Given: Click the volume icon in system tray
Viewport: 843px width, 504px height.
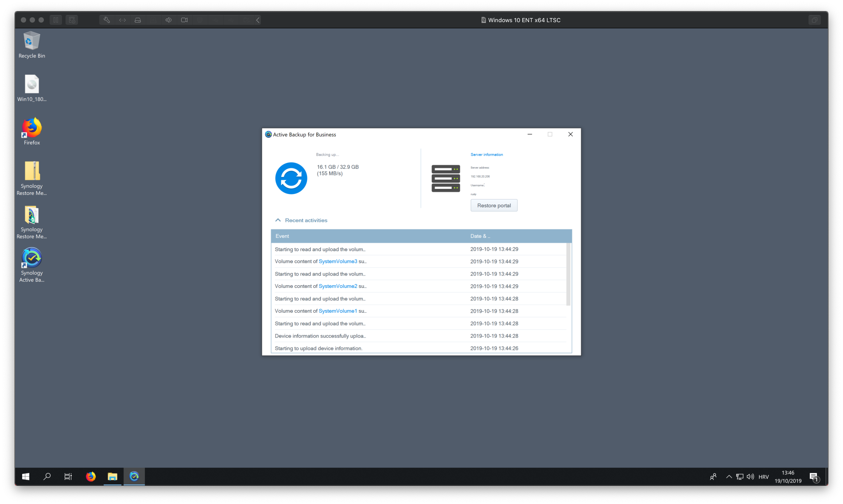Looking at the screenshot, I should (x=750, y=477).
